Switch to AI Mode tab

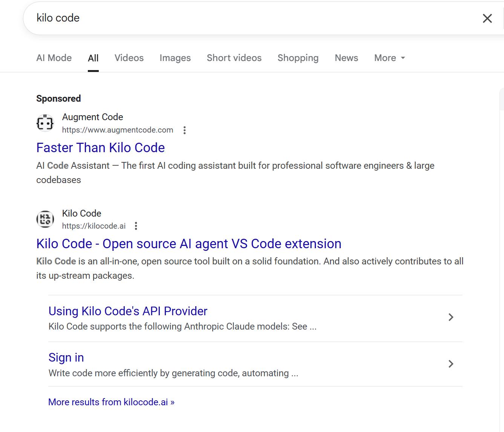[54, 58]
